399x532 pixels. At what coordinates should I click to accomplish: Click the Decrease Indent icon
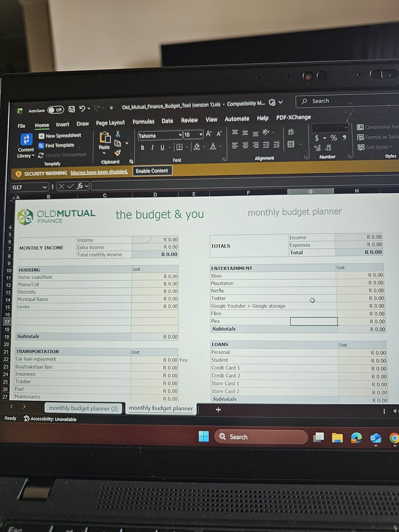point(266,145)
